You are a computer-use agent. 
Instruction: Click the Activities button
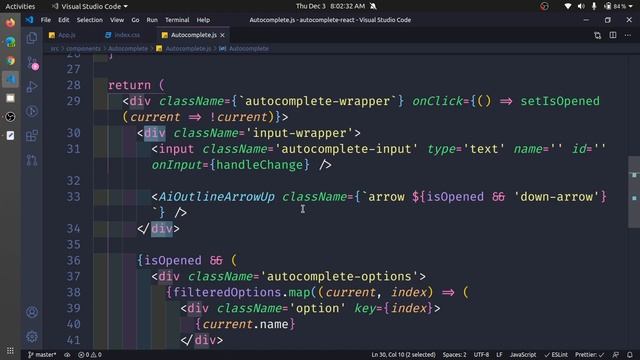pos(20,6)
